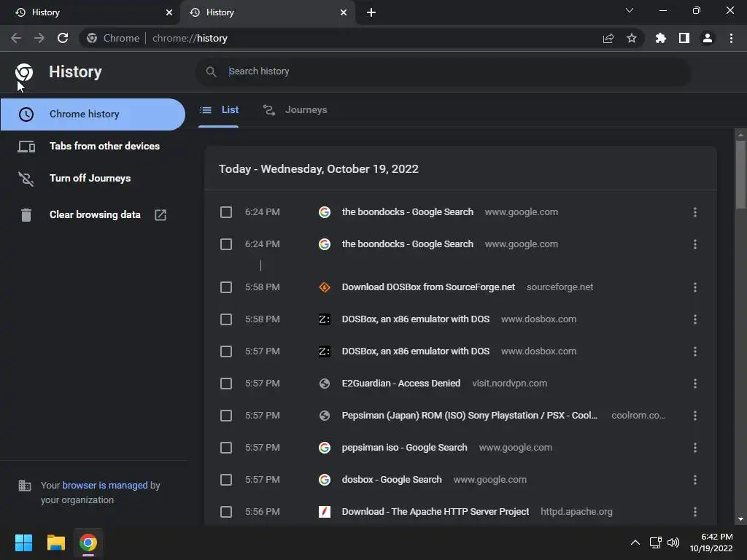Screen dimensions: 747x560
Task: Open more actions for E2Guardian entry
Action: pyautogui.click(x=695, y=384)
